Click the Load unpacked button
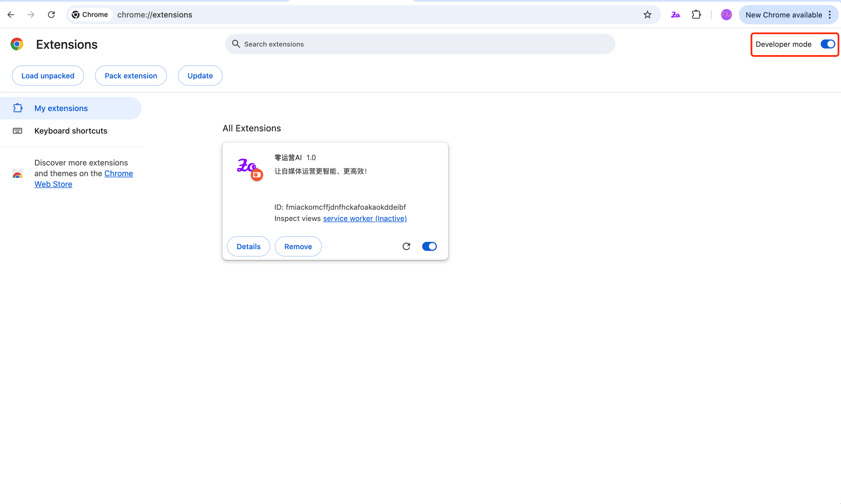841x504 pixels. (x=48, y=76)
